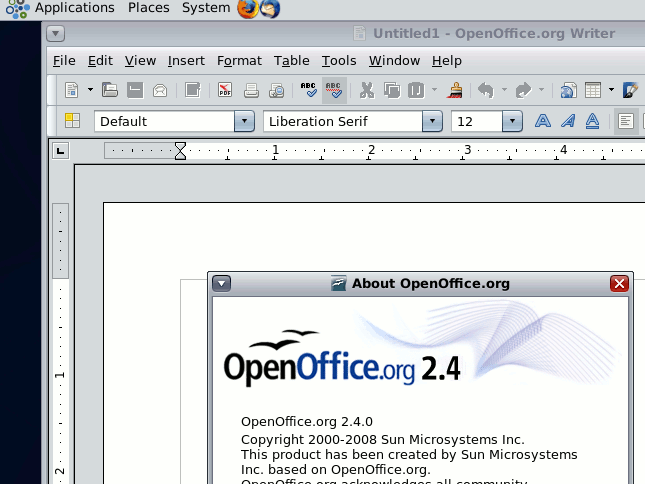Click the Paste clipboard icon

click(416, 90)
